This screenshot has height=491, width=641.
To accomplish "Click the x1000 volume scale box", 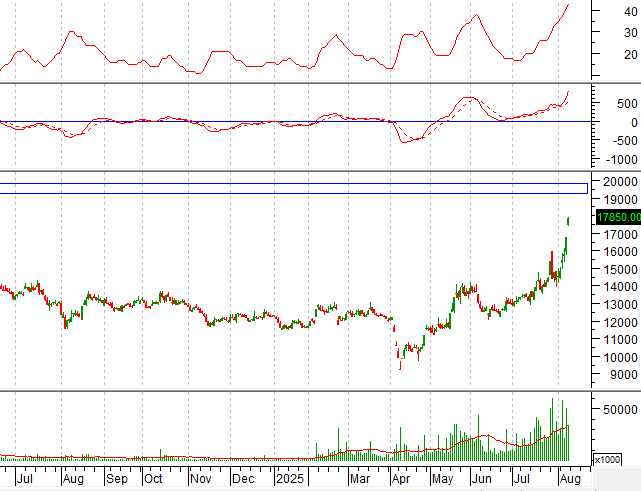I will [607, 460].
